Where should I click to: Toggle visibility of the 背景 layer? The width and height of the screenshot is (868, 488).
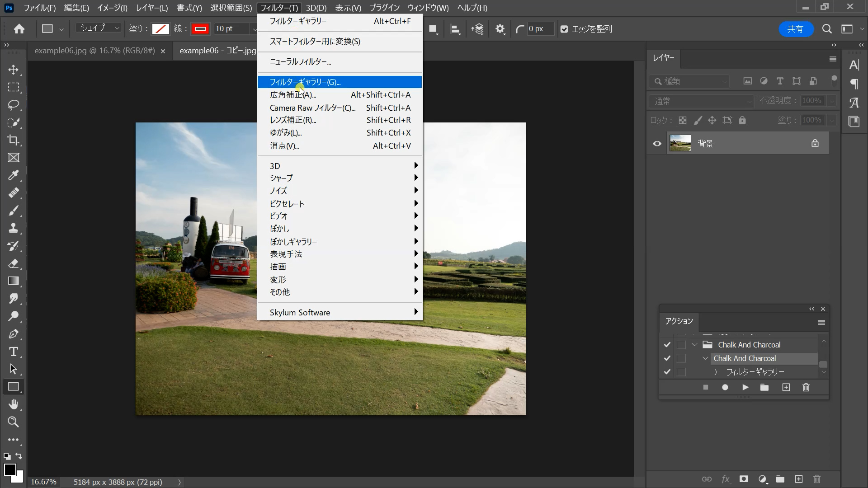[x=657, y=144]
